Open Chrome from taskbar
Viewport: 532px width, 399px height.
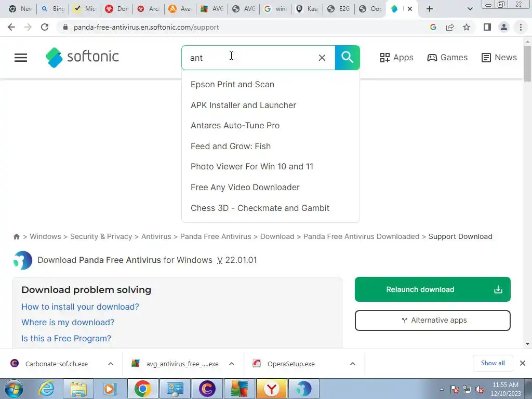pyautogui.click(x=142, y=389)
